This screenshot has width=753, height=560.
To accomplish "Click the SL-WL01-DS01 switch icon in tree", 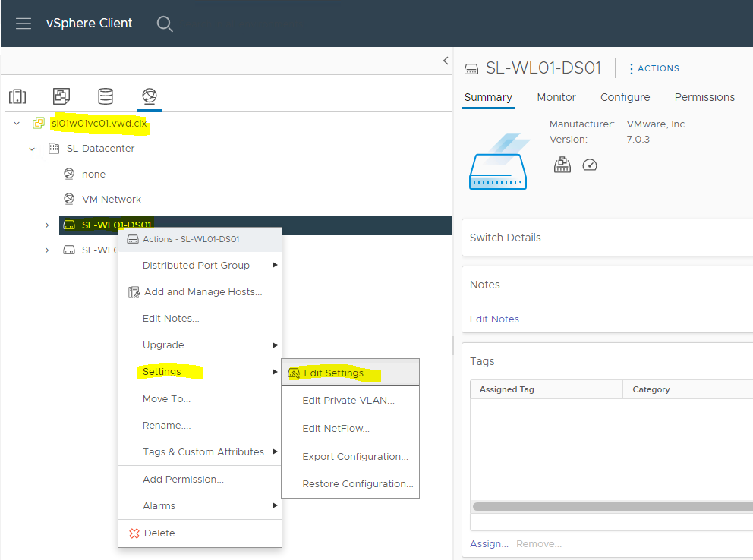I will 69,225.
